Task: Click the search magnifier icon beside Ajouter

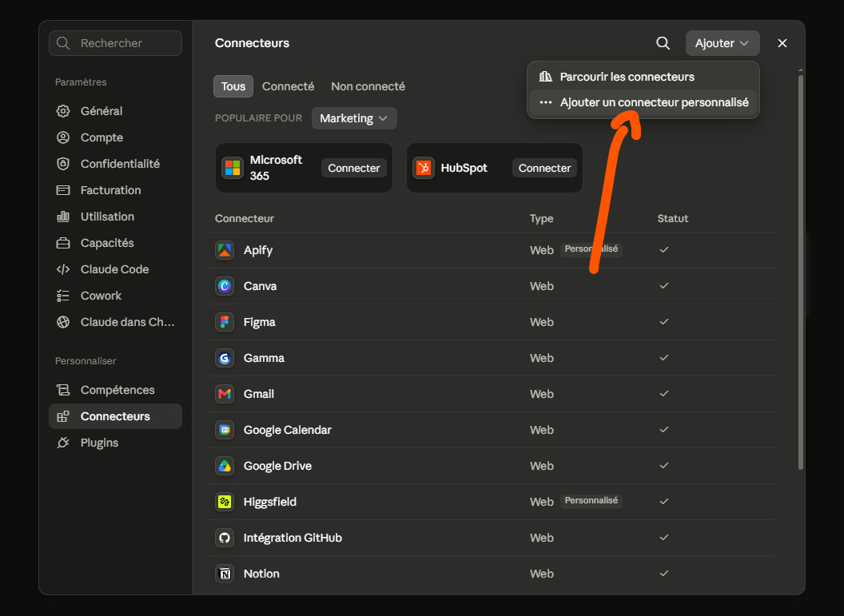Action: [663, 43]
